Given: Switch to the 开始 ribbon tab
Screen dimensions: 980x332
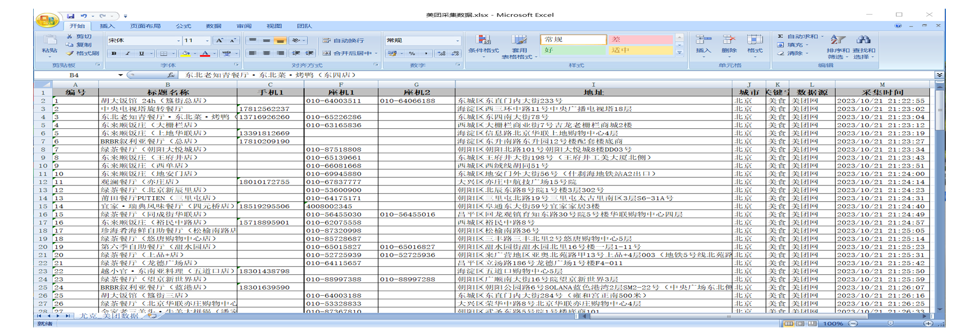Looking at the screenshot, I should tap(78, 26).
